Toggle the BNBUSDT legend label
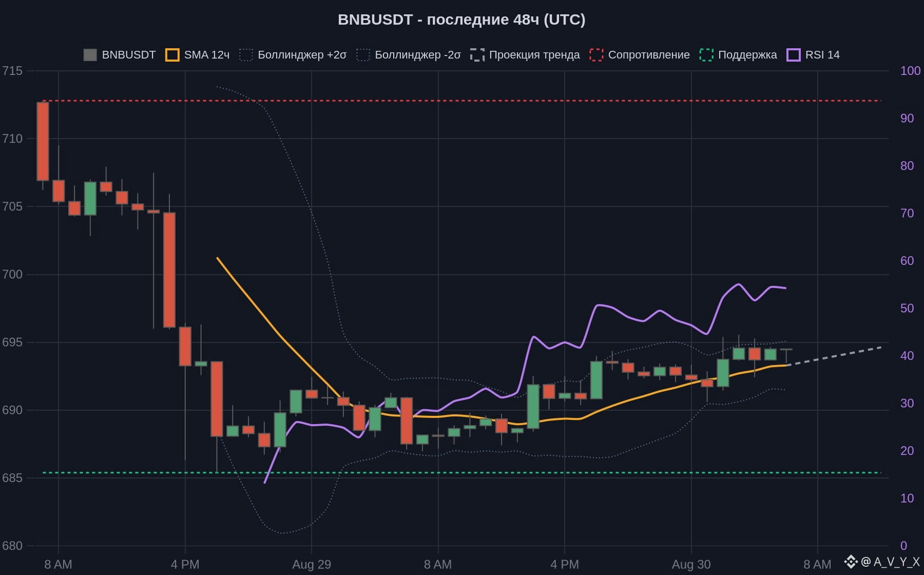The width and height of the screenshot is (924, 575). 128,55
